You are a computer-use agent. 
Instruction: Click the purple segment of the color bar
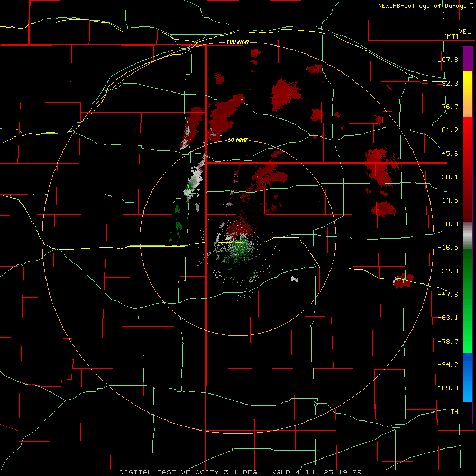coord(467,59)
